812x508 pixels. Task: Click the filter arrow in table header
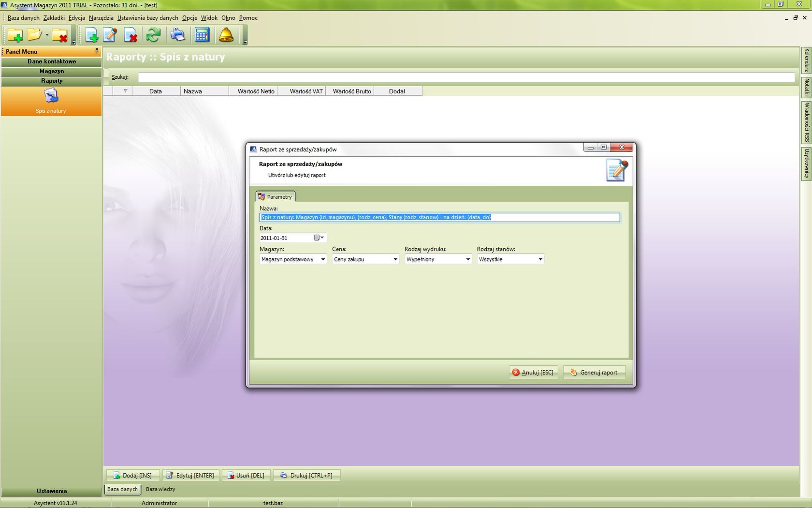[125, 91]
